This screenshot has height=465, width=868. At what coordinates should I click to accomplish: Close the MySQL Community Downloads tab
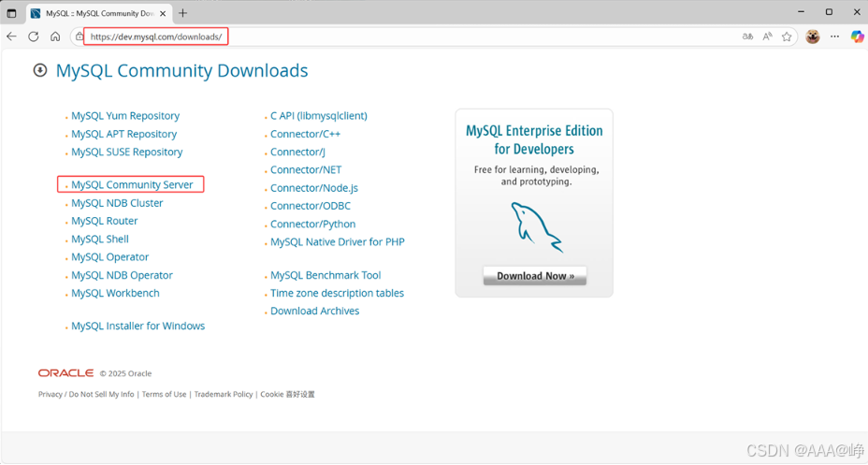pos(163,13)
